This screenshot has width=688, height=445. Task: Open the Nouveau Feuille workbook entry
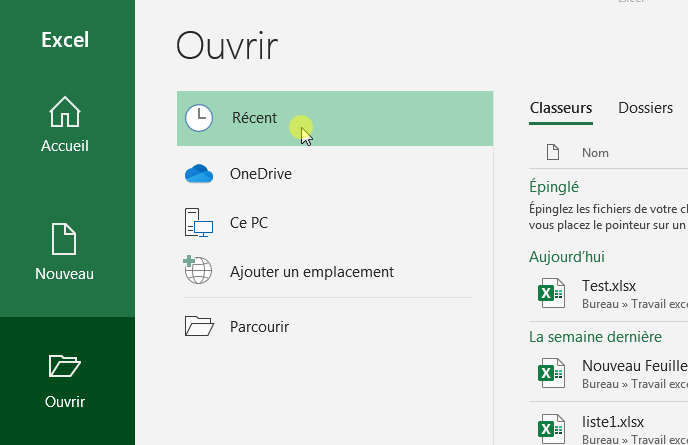(x=633, y=366)
